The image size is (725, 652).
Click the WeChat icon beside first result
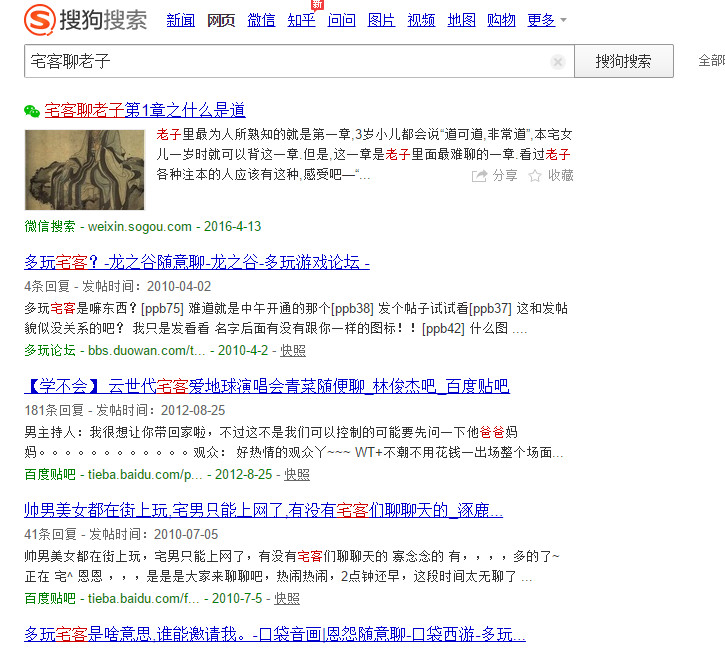tap(32, 111)
